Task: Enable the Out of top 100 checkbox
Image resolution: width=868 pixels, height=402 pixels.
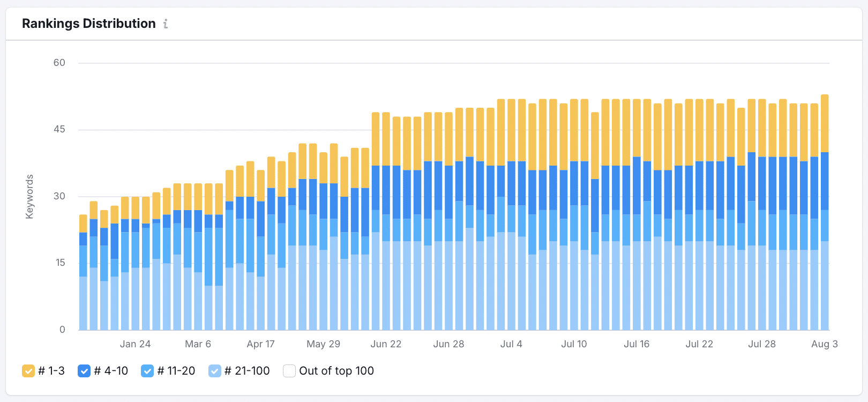Action: point(289,371)
